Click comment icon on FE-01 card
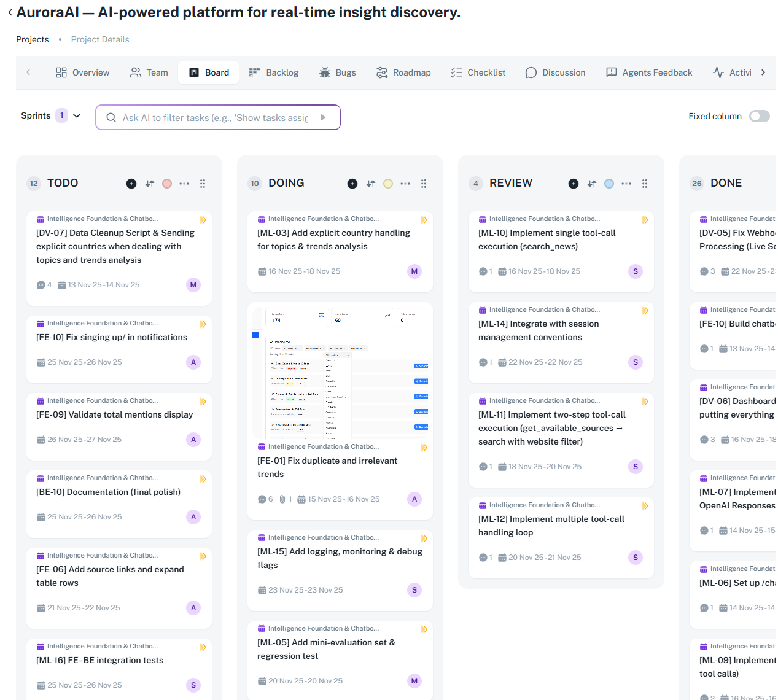The width and height of the screenshot is (778, 700). pos(262,499)
